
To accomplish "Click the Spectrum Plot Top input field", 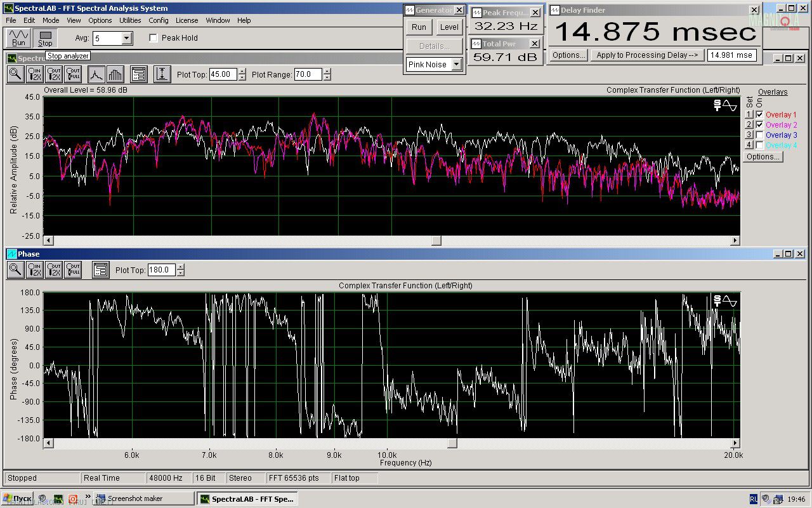I will (223, 74).
